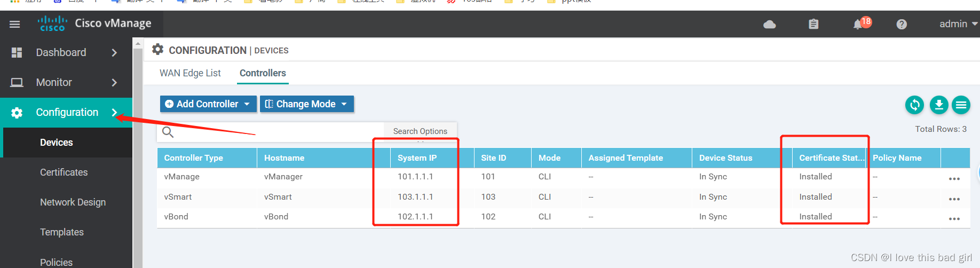Image resolution: width=980 pixels, height=268 pixels.
Task: Select vManage controller type cell
Action: 182,177
